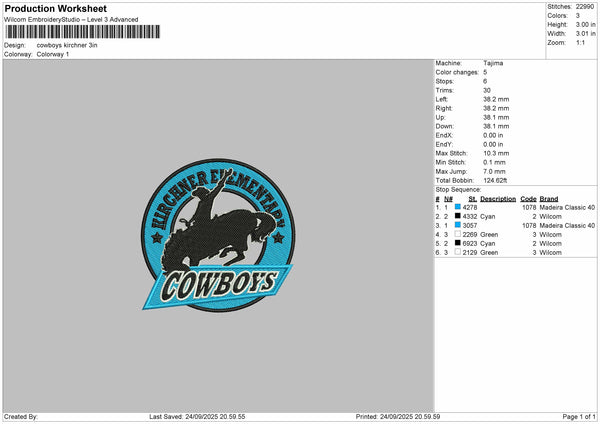Click "Green" description in stop row 4
This screenshot has width=600, height=424.
click(x=489, y=235)
